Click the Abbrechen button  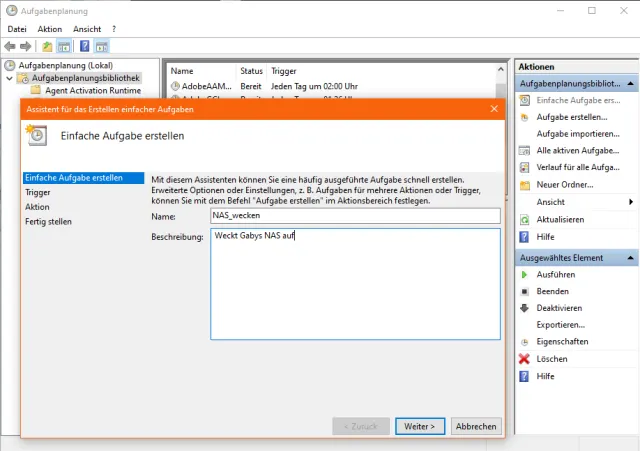tap(475, 426)
